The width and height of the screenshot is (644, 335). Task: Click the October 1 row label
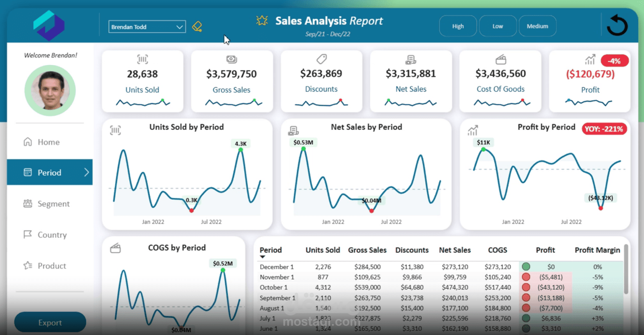[274, 287]
